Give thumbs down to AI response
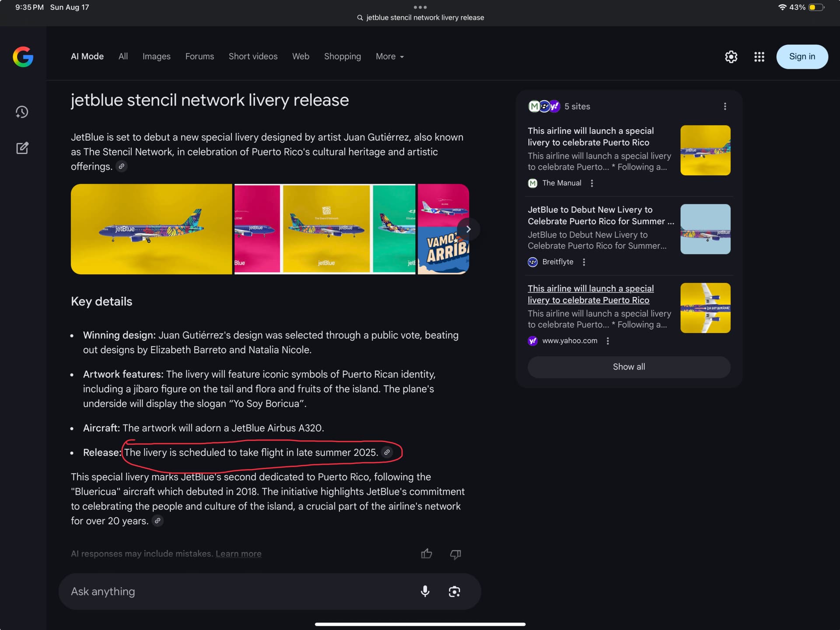The image size is (840, 630). click(455, 554)
